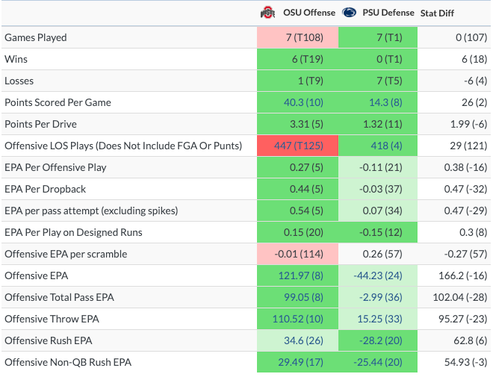
Task: Select the Games Played row label
Action: coord(36,37)
